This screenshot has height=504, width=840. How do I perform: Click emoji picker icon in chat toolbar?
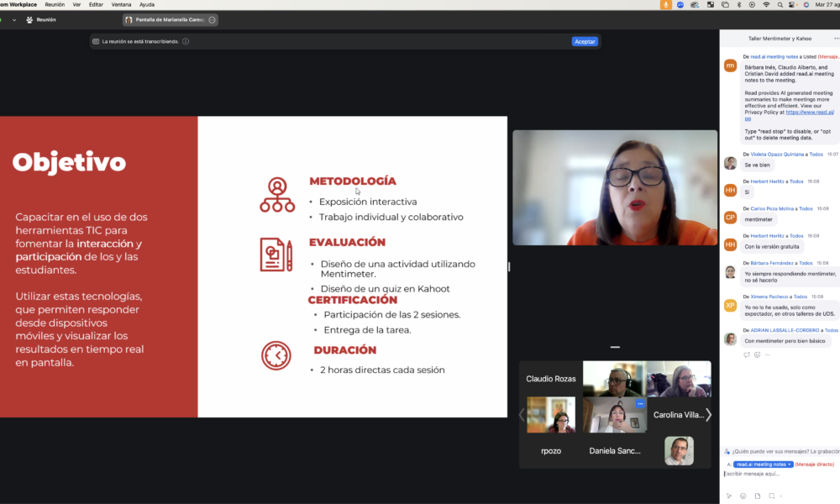coord(743,496)
